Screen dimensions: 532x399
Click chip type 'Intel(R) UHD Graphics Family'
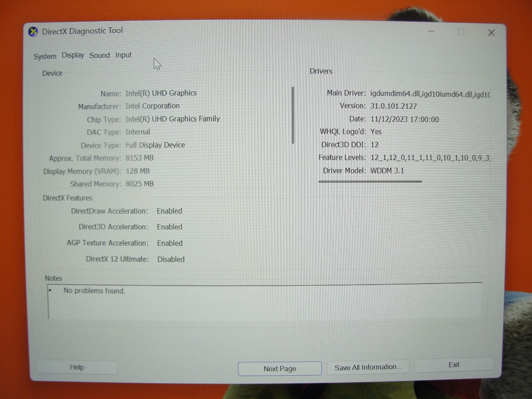coord(173,119)
